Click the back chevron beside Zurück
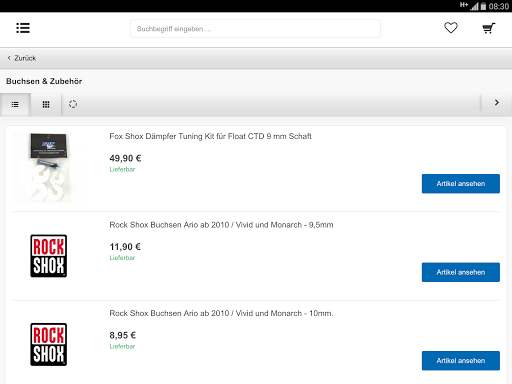 (x=9, y=58)
